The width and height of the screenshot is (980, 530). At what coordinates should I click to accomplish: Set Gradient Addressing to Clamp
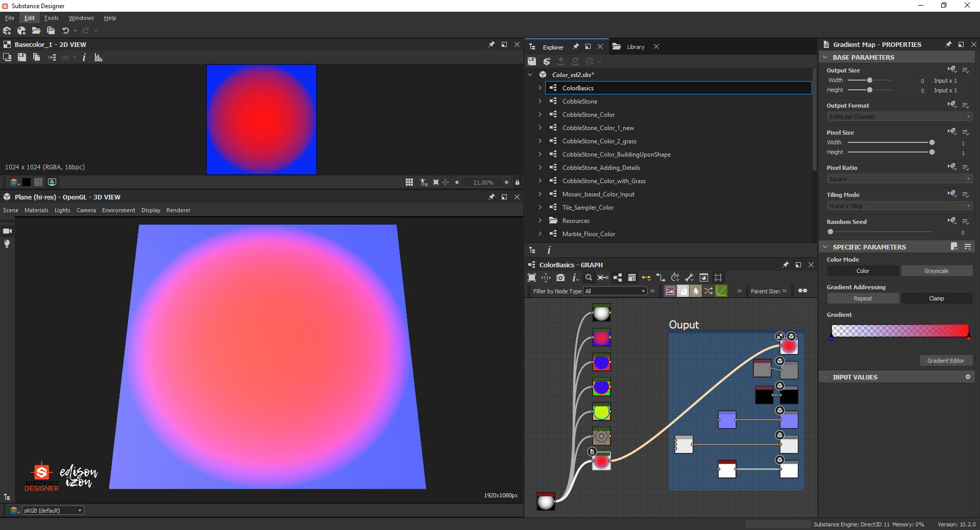click(937, 298)
